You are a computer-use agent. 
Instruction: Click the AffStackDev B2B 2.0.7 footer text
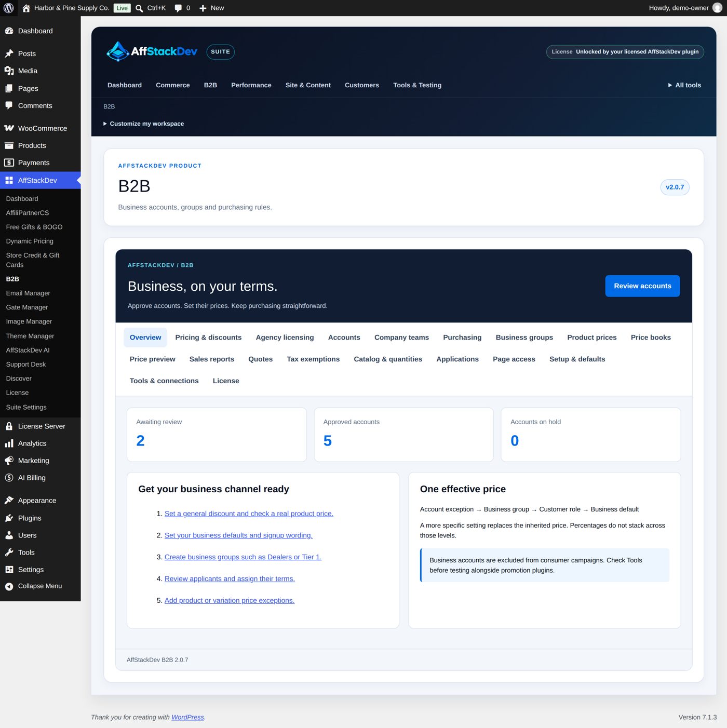click(157, 660)
